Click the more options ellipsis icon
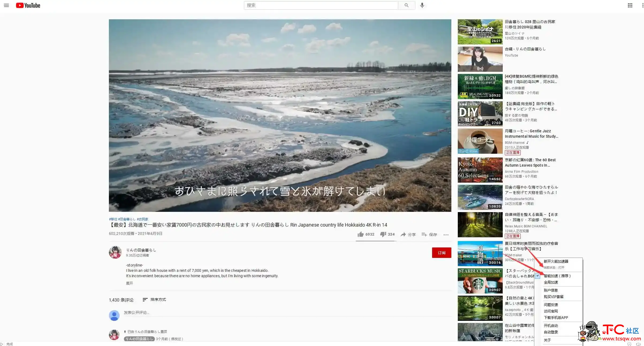 click(446, 234)
